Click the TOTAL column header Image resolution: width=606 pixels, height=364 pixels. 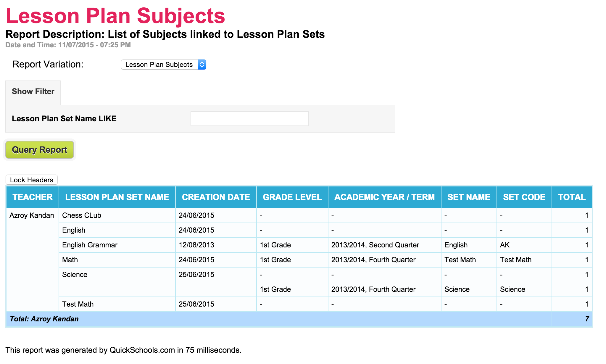click(x=572, y=197)
